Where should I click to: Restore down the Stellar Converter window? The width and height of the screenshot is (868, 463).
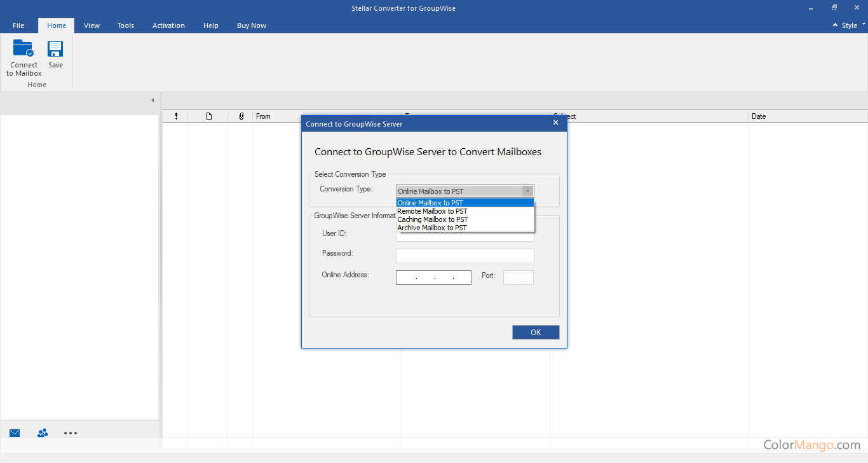[x=834, y=8]
